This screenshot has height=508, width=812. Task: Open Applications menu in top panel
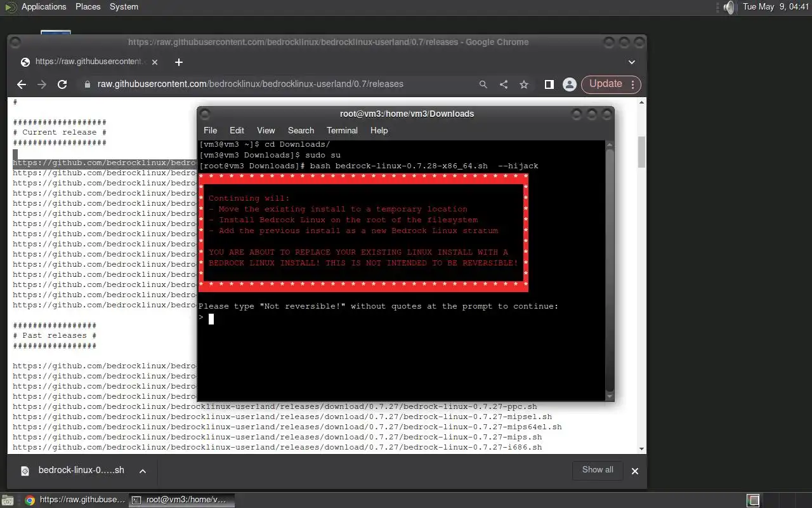point(44,7)
